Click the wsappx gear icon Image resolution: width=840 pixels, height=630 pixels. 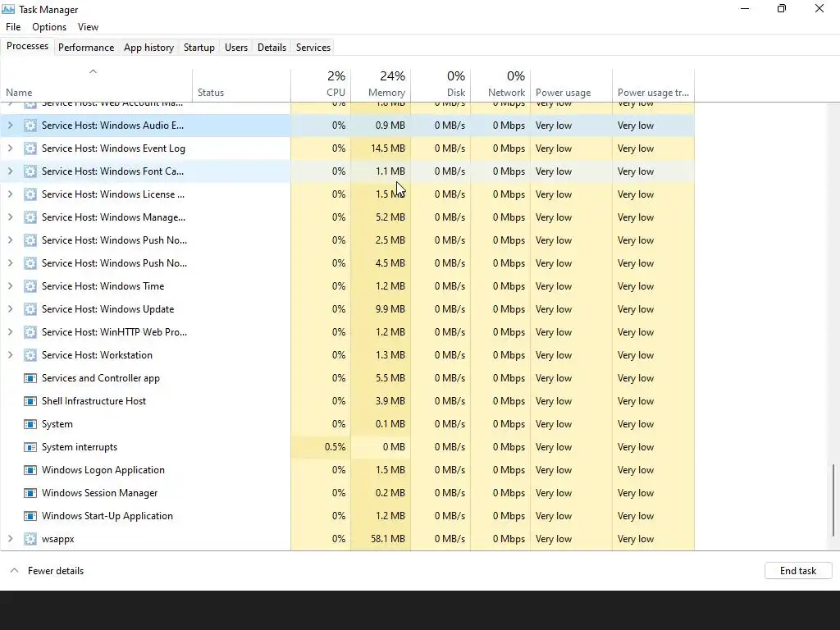click(x=30, y=539)
